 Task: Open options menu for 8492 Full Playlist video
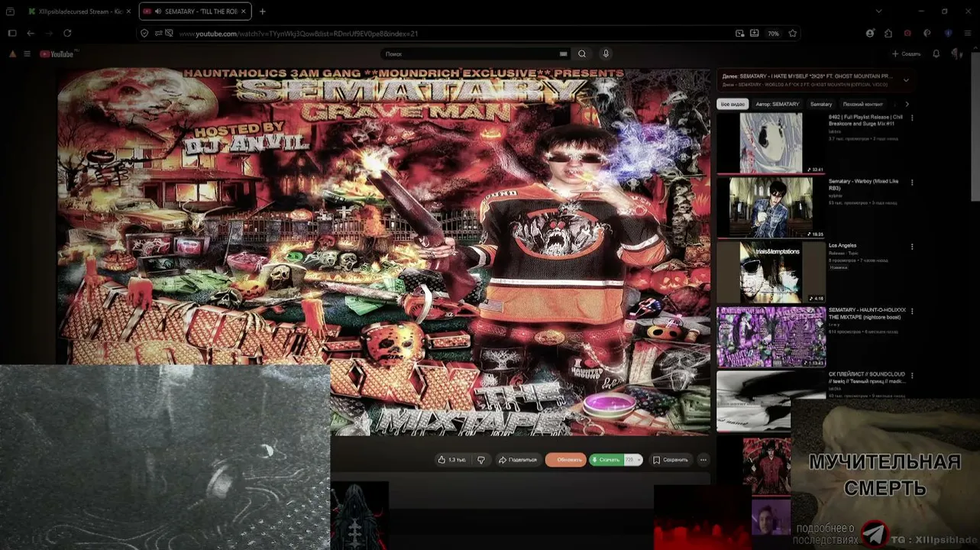point(912,118)
